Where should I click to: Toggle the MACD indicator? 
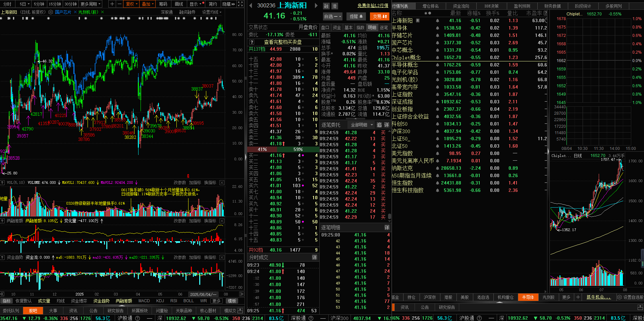(x=144, y=301)
